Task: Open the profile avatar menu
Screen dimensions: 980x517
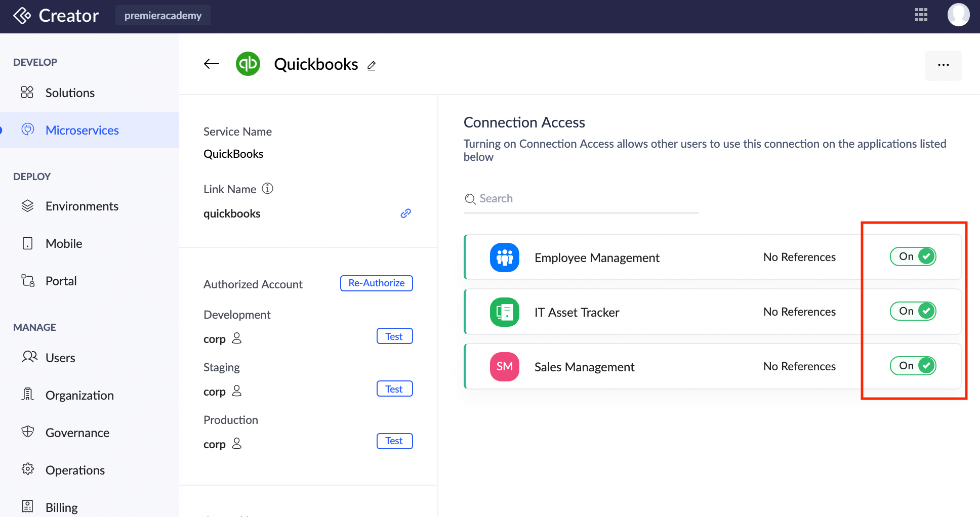Action: coord(958,15)
